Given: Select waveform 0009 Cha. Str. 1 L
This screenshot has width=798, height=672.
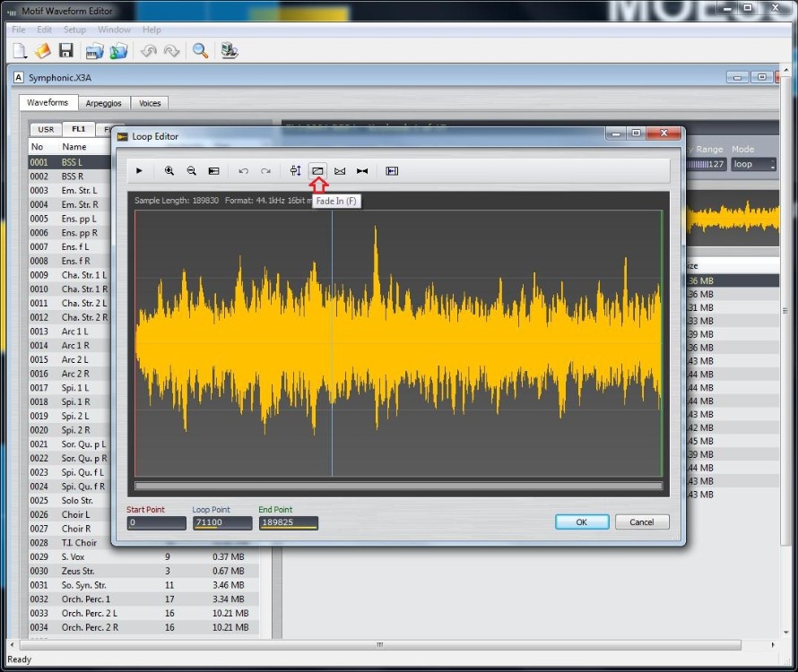Looking at the screenshot, I should (70, 275).
